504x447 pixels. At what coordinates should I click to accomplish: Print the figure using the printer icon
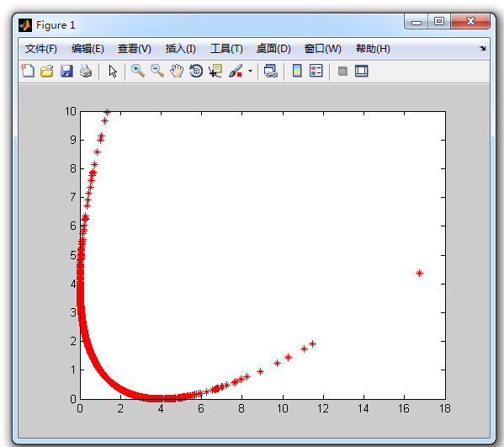pos(86,71)
